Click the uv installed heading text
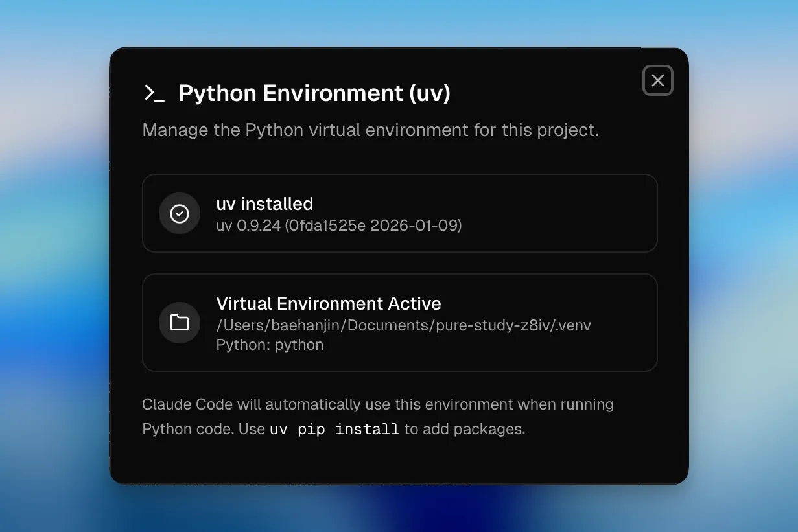Viewport: 798px width, 532px height. tap(264, 204)
